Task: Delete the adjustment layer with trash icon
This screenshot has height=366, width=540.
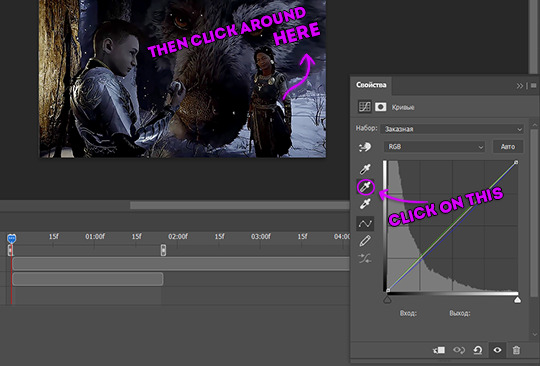Action: coord(516,350)
